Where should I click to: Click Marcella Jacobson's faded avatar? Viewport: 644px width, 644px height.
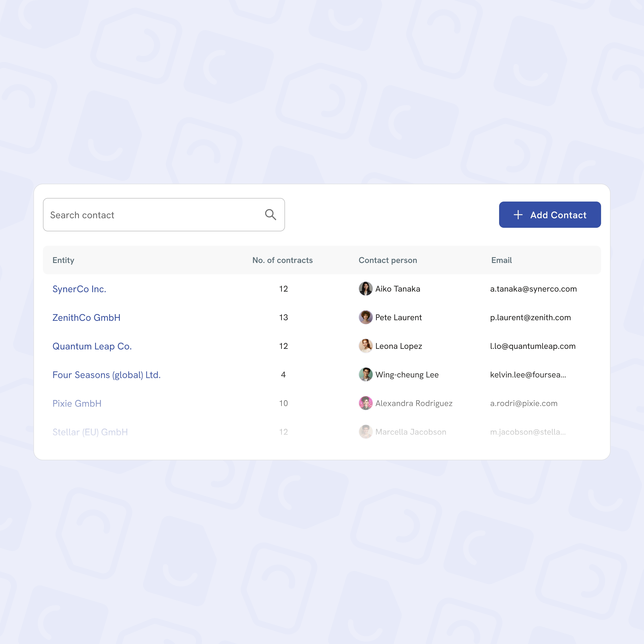click(x=365, y=432)
